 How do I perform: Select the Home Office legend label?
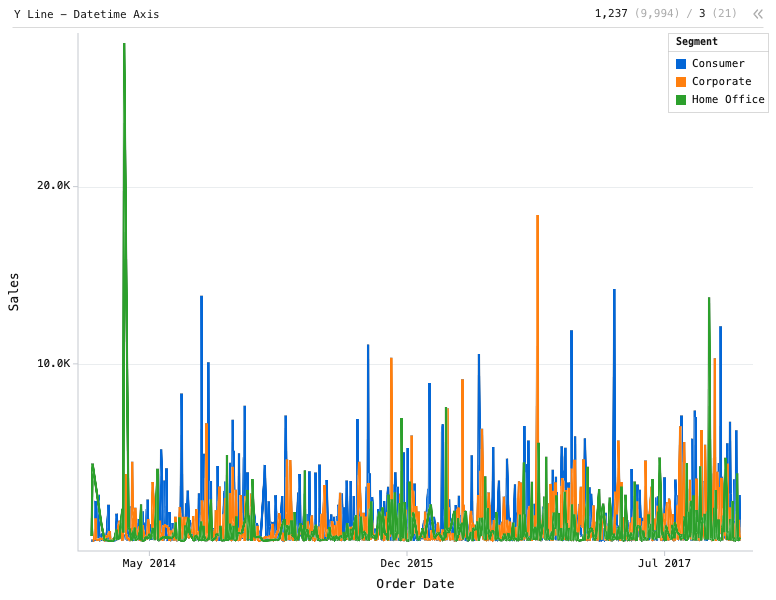(728, 99)
